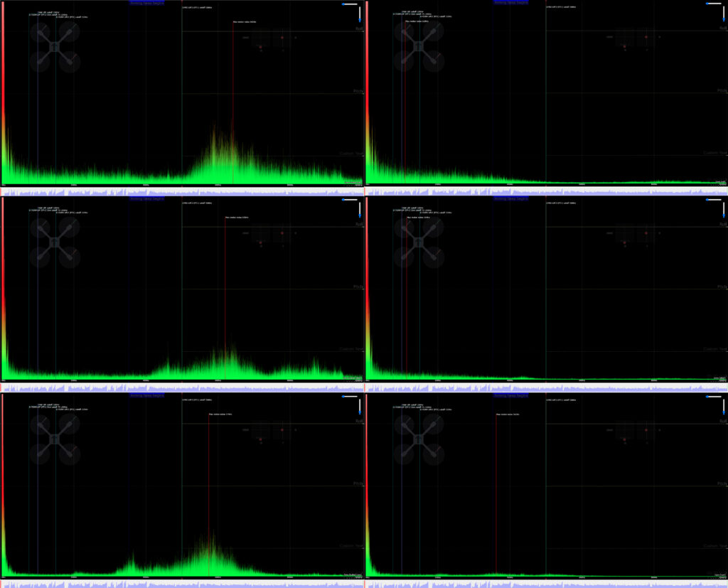728x588 pixels.
Task: Click the horizontal zoom slider in the middle-left panel
Action: tap(348, 200)
